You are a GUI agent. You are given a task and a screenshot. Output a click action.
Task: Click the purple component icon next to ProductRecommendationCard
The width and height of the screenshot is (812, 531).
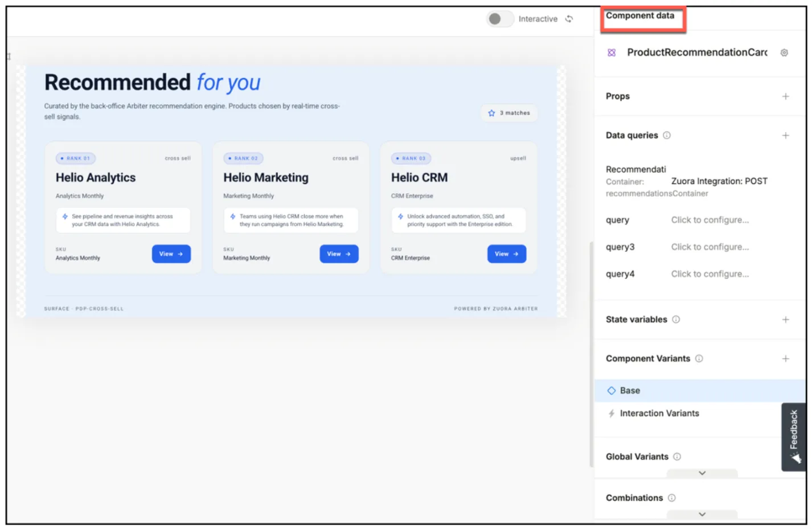tap(612, 52)
